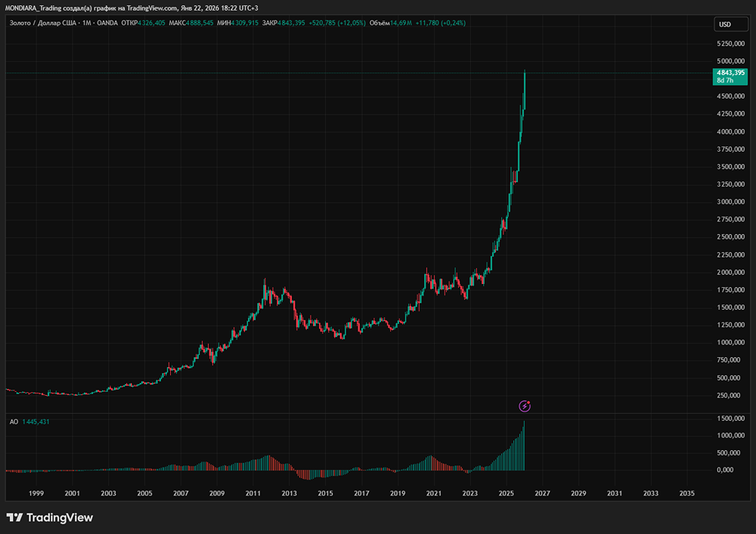The height and width of the screenshot is (534, 756).
Task: Click the 4000,000 price scale label
Action: click(730, 131)
